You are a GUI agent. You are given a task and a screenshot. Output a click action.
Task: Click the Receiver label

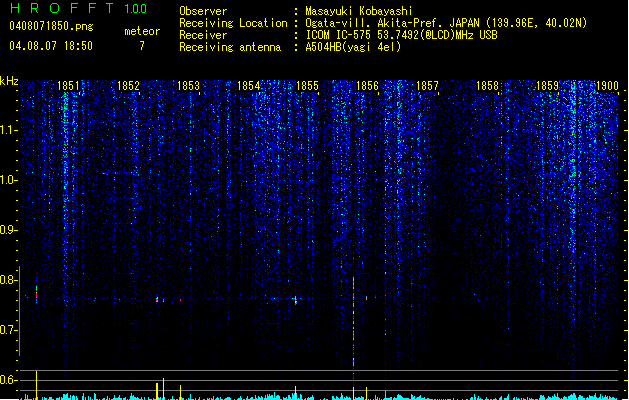point(203,35)
